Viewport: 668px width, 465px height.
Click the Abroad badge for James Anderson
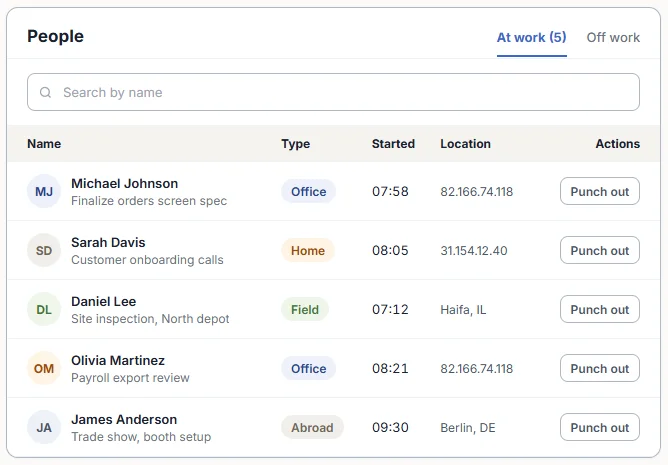[x=312, y=427]
